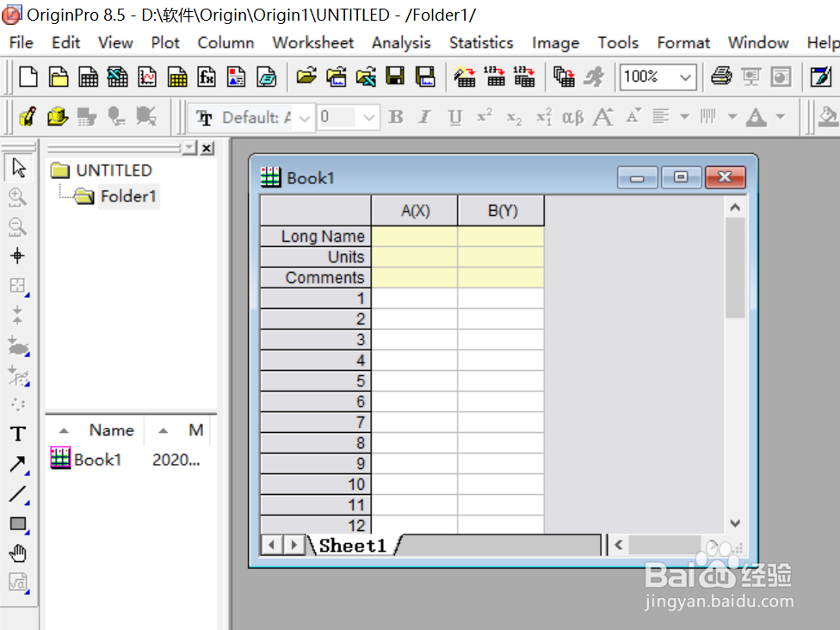This screenshot has width=840, height=630.
Task: Sort by Name column arrow
Action: (x=64, y=430)
